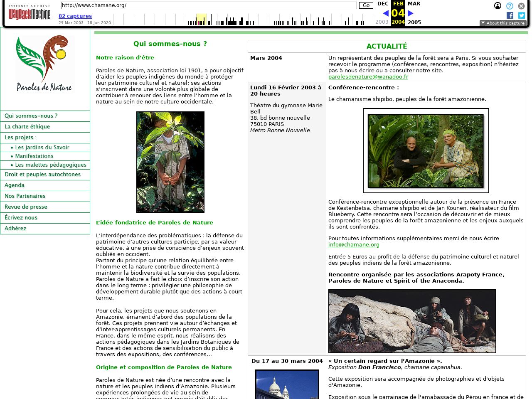
Task: Click the Wayback URL input field
Action: coord(209,5)
